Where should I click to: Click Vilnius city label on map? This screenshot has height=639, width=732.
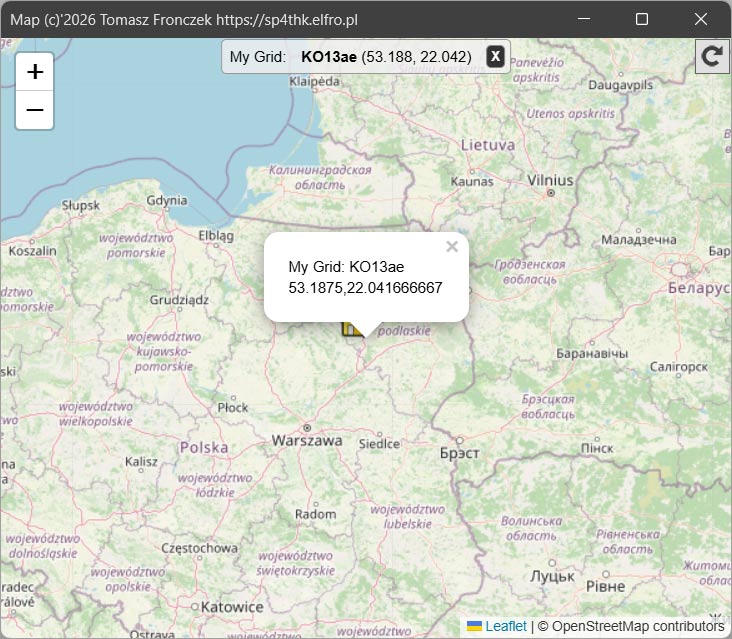550,180
